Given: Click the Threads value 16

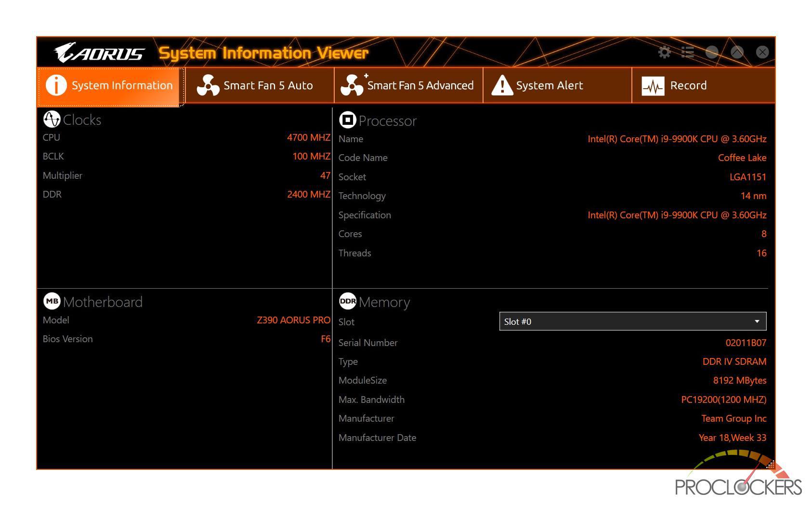Looking at the screenshot, I should coord(761,253).
